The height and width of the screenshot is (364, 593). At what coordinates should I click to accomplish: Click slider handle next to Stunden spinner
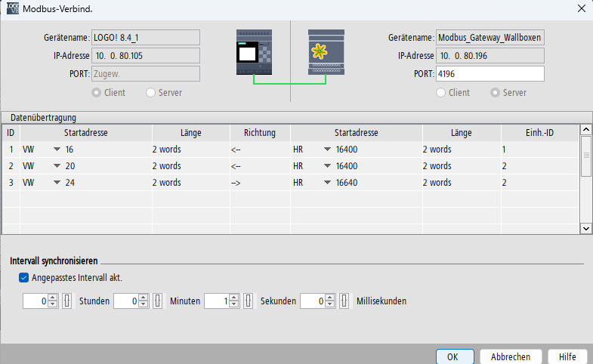tap(66, 301)
